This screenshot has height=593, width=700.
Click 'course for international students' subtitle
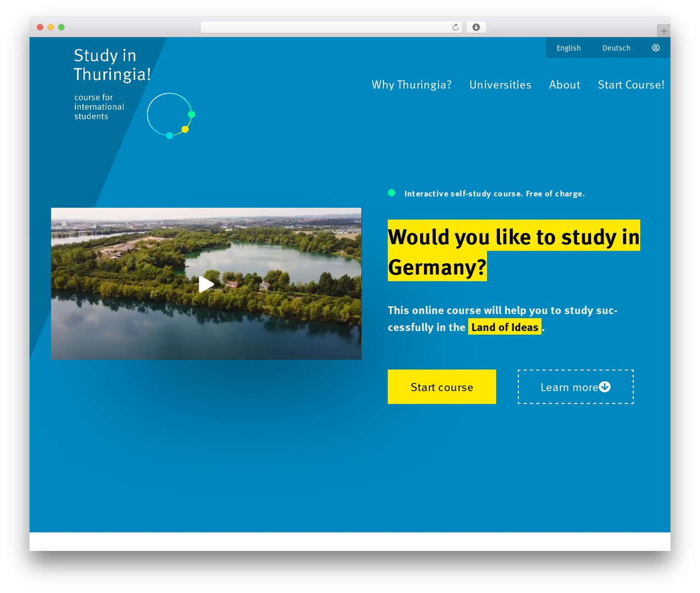[100, 107]
